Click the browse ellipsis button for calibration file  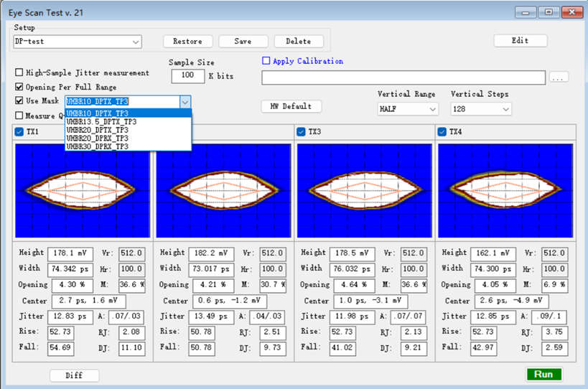point(559,77)
